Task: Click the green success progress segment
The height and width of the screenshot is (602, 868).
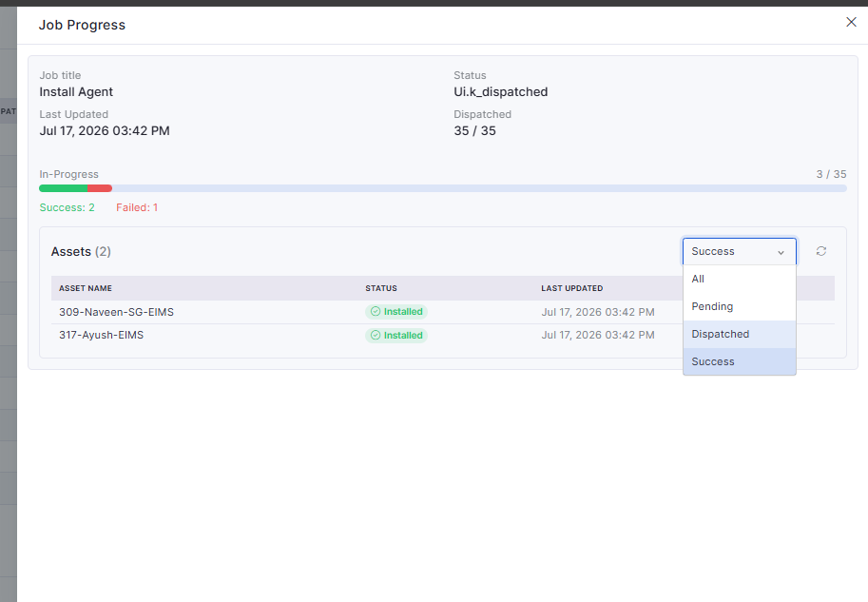Action: pyautogui.click(x=63, y=188)
